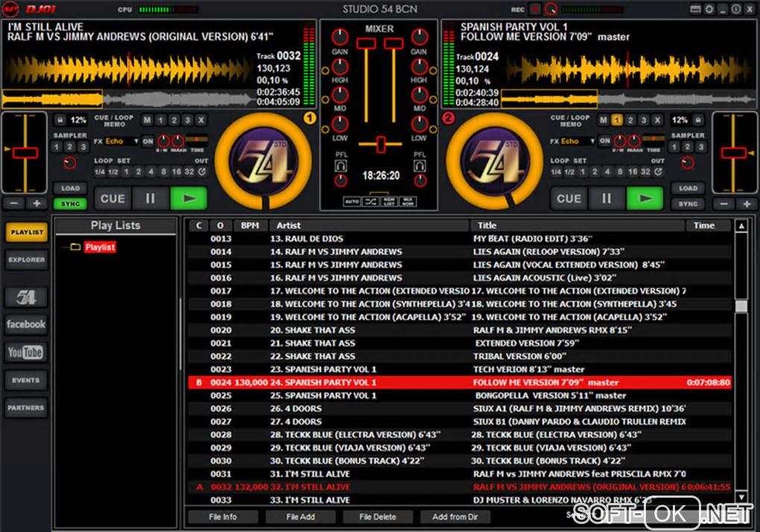Screen dimensions: 760x532
Task: Click the File Delete button
Action: (378, 517)
